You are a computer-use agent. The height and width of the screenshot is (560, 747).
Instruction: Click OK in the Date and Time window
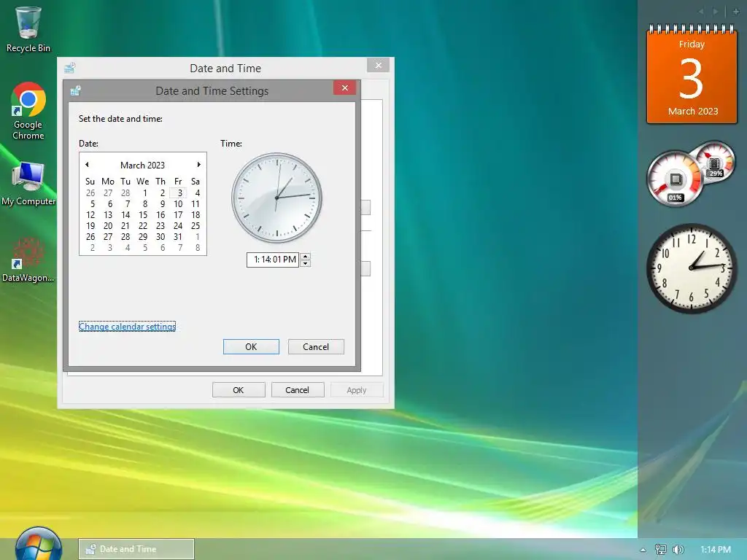[x=239, y=390]
